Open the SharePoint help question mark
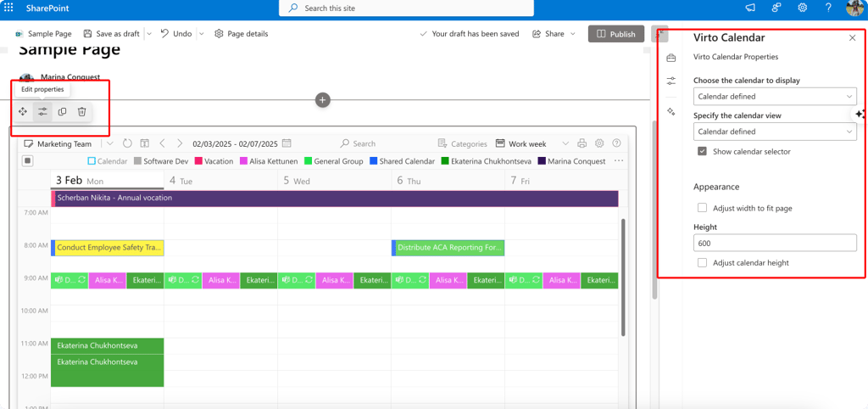Screen dimensions: 868x409 (828, 8)
